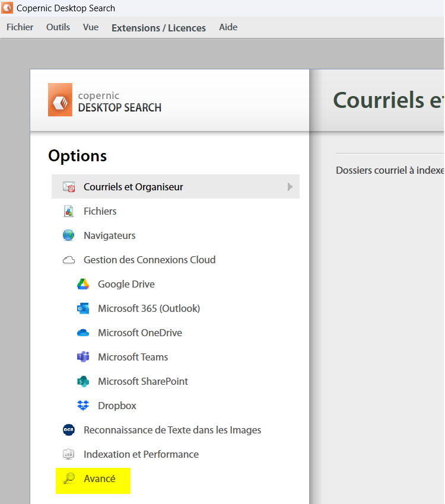
Task: Open Gestion des Connexions Cloud section
Action: [149, 260]
